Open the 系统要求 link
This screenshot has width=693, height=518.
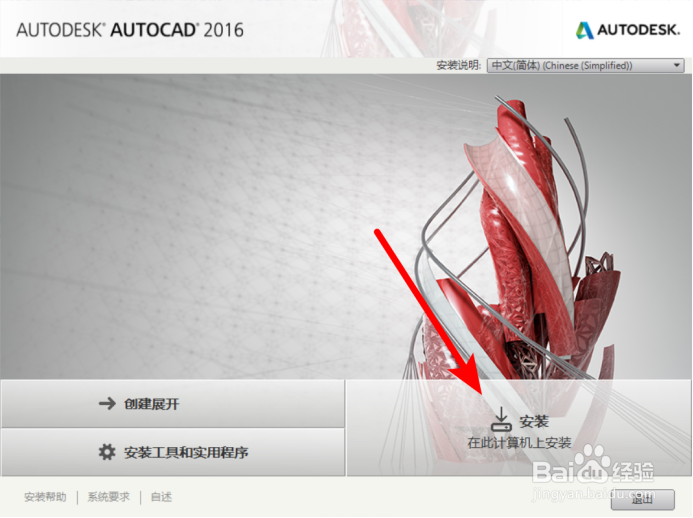click(x=108, y=497)
